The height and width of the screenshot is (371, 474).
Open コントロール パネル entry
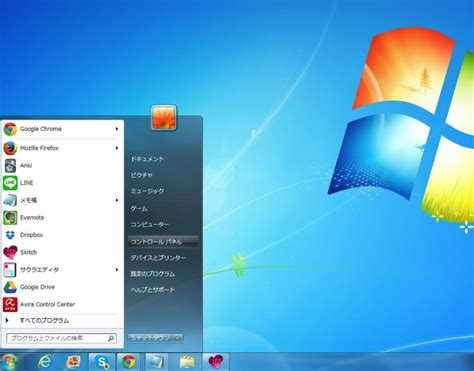164,242
